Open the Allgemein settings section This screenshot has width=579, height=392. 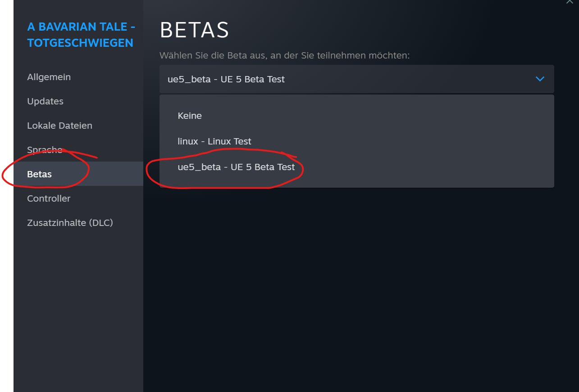pyautogui.click(x=49, y=77)
